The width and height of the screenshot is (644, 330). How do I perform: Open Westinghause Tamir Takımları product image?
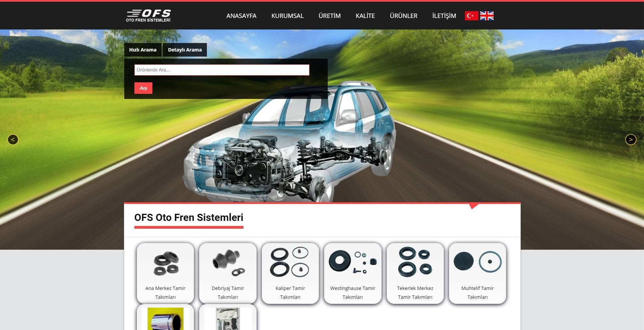(352, 262)
